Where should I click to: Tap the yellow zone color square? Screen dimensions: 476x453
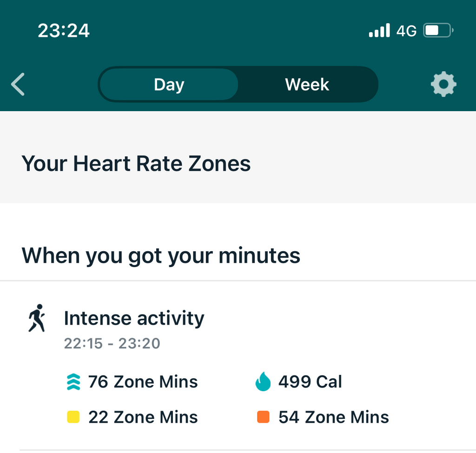[73, 417]
